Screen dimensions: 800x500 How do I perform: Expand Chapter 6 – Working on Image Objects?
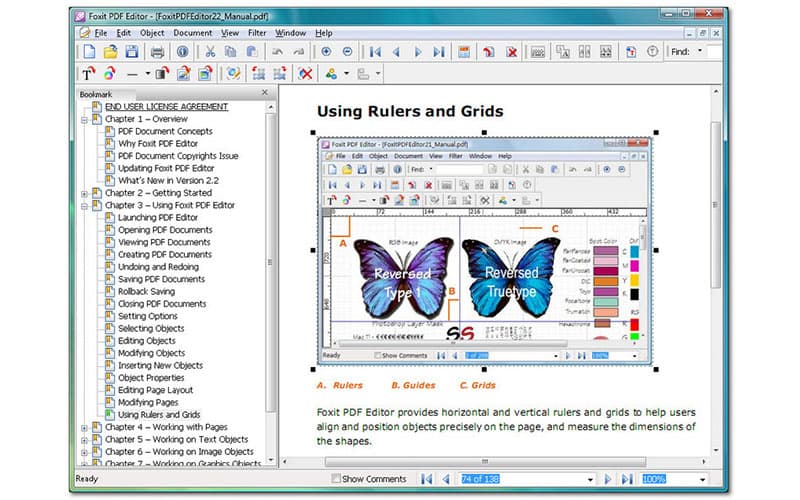point(84,453)
